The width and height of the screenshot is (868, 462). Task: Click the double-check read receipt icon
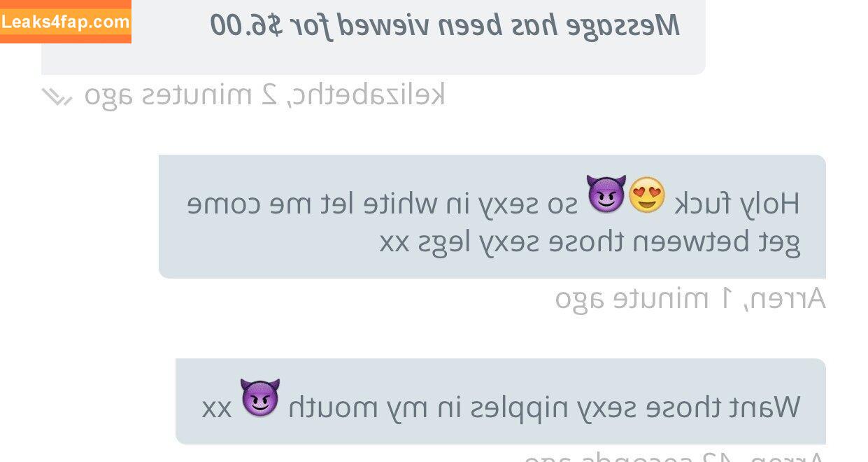tap(57, 96)
